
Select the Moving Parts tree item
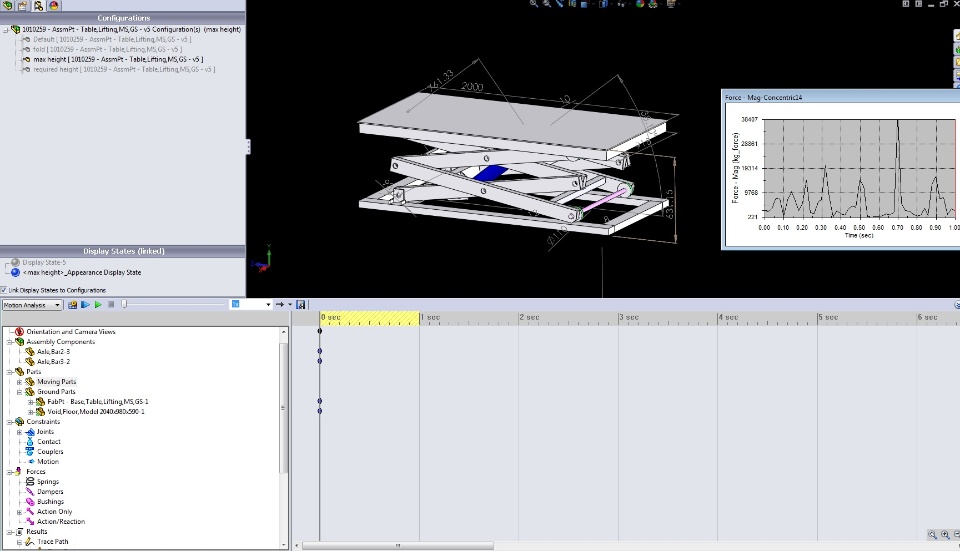coord(56,381)
